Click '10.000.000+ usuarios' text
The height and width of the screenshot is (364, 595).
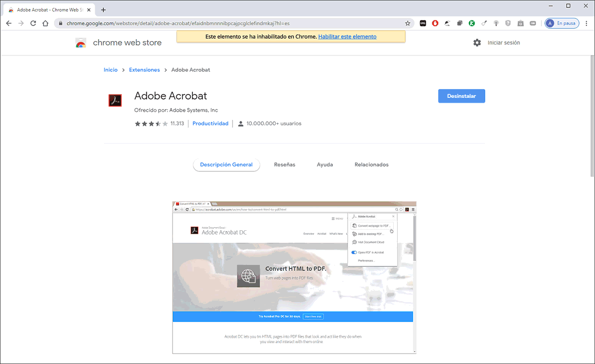(x=274, y=123)
